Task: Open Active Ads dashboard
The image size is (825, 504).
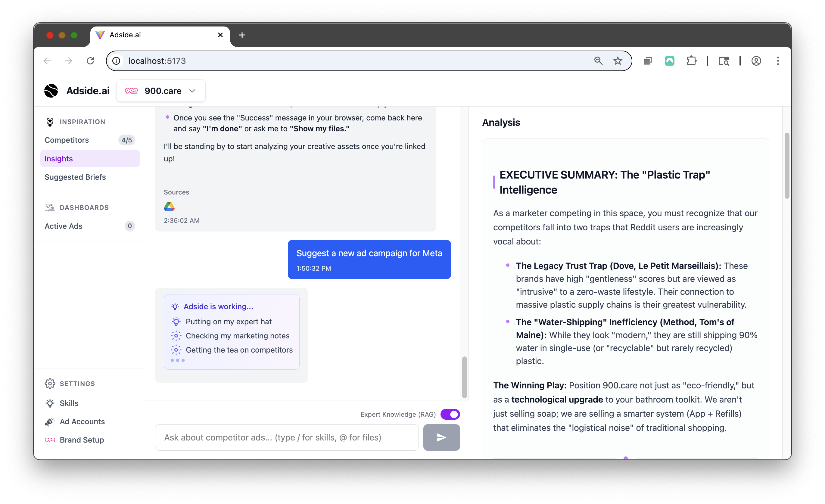Action: click(90, 226)
